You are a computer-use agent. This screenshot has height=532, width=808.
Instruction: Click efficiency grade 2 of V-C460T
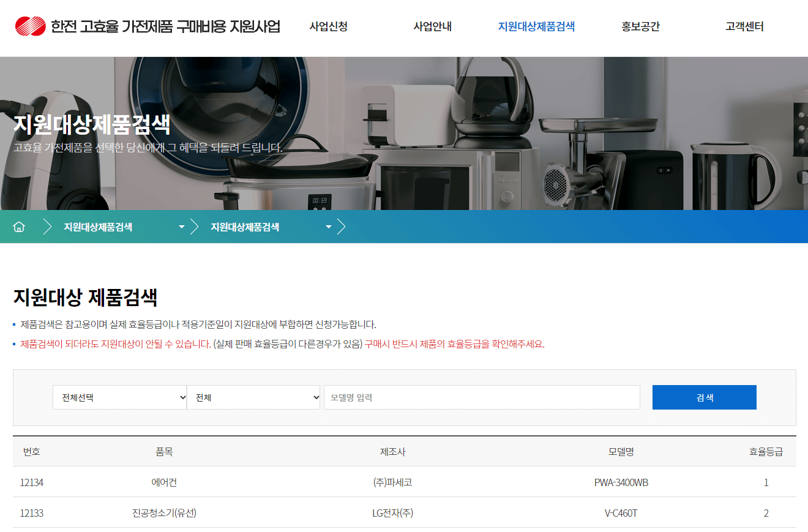pyautogui.click(x=766, y=513)
